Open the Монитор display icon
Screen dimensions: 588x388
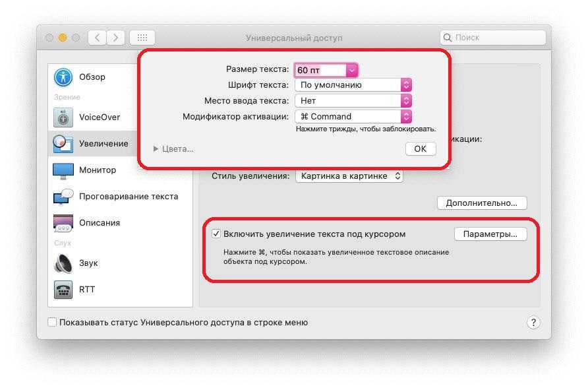pos(63,171)
